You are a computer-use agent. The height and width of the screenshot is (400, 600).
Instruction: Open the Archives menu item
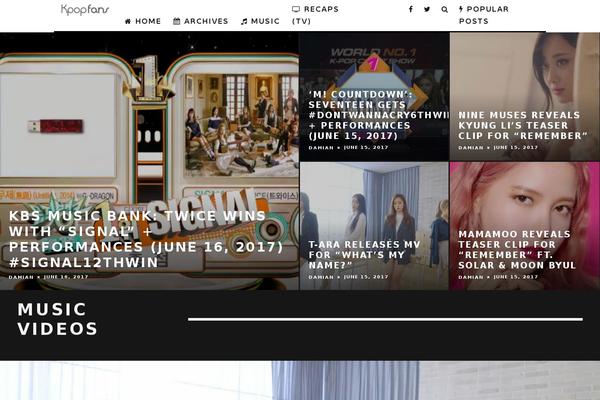pos(201,21)
